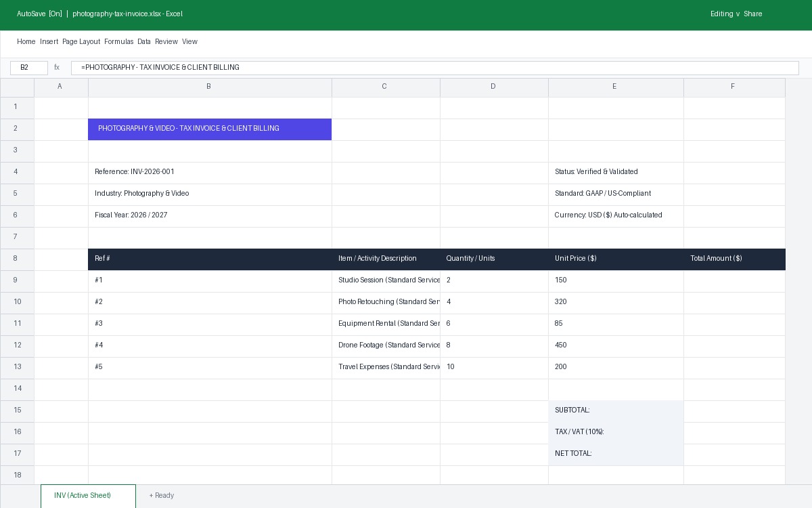The image size is (812, 508).
Task: Select quantity cell with value 8
Action: [x=494, y=346]
